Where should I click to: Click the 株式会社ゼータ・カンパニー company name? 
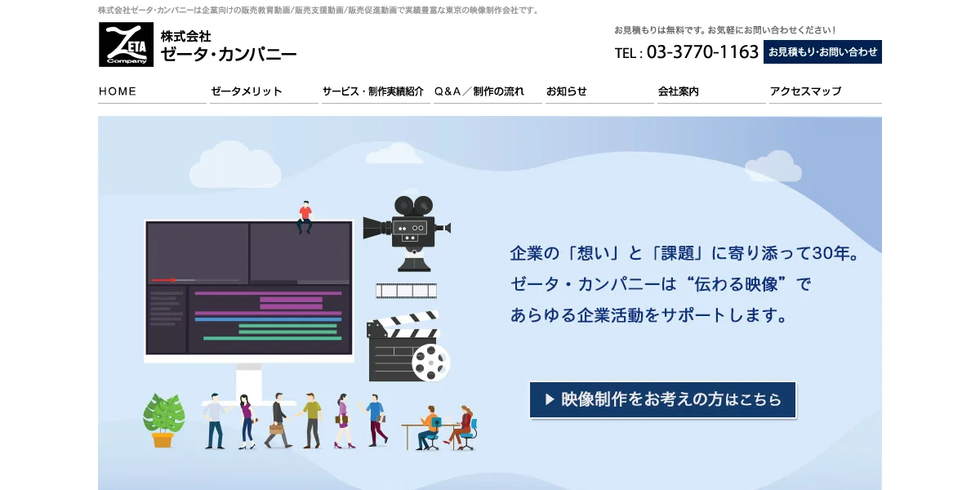click(229, 47)
